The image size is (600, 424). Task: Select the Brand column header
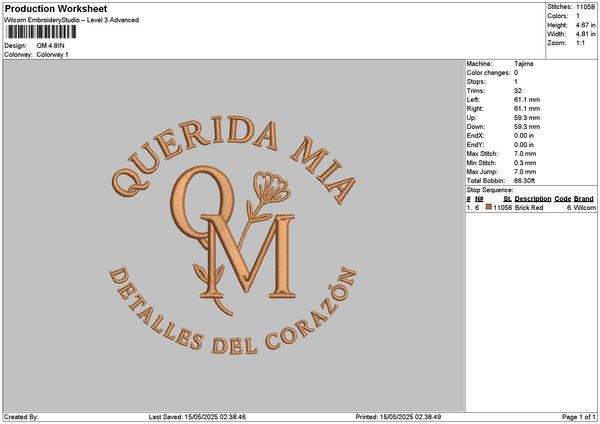585,198
